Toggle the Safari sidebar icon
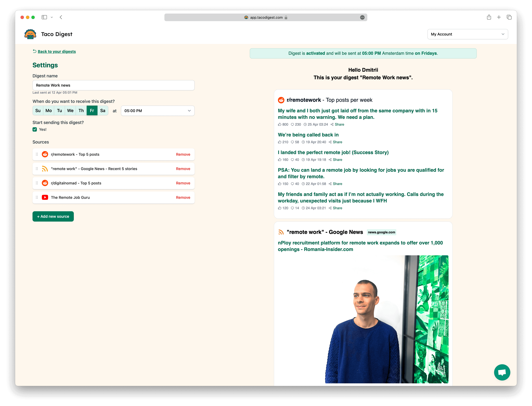The height and width of the screenshot is (406, 532). [44, 17]
